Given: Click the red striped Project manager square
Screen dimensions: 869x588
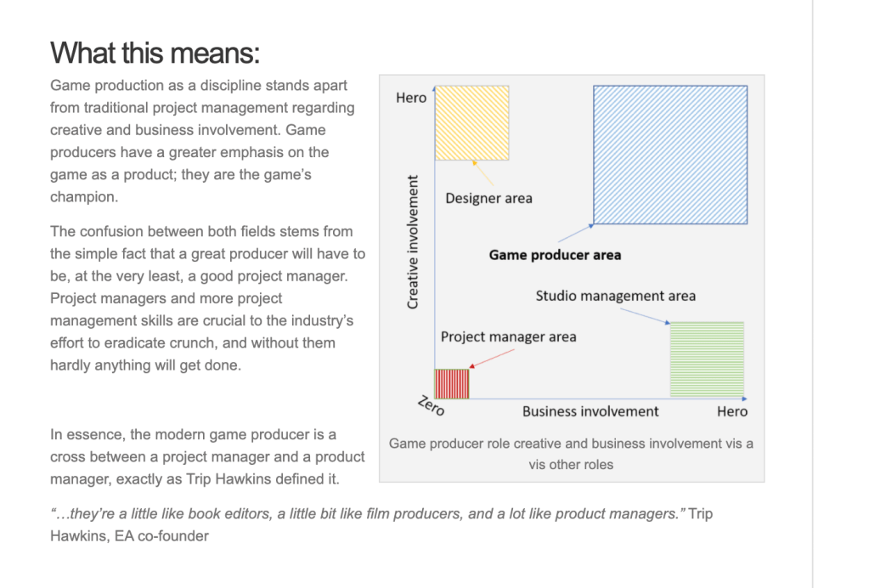Looking at the screenshot, I should [452, 382].
